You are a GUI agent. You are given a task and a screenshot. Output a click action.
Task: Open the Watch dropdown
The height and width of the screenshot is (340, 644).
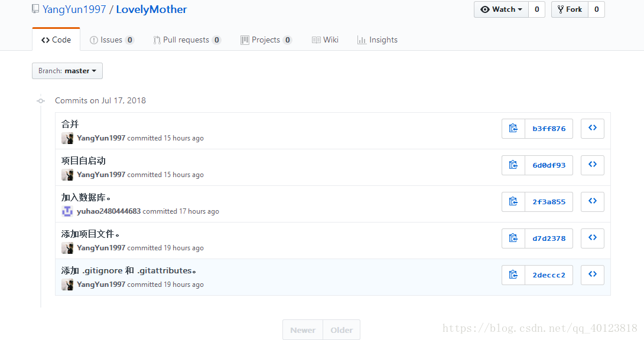click(x=501, y=9)
